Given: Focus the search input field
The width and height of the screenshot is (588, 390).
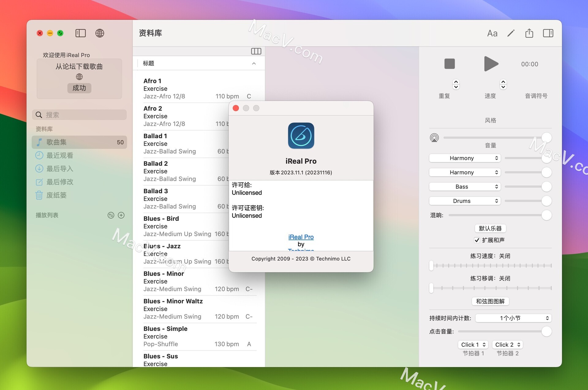Looking at the screenshot, I should [x=79, y=115].
